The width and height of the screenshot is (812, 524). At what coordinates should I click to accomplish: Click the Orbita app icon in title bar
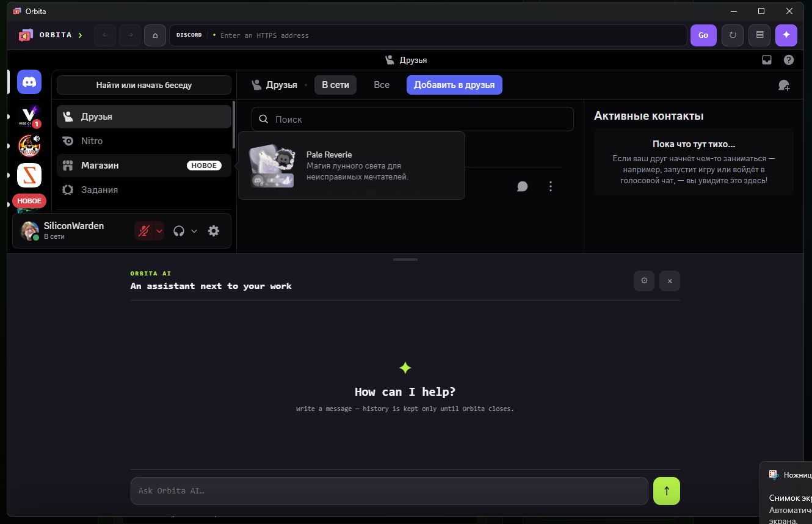pos(16,11)
